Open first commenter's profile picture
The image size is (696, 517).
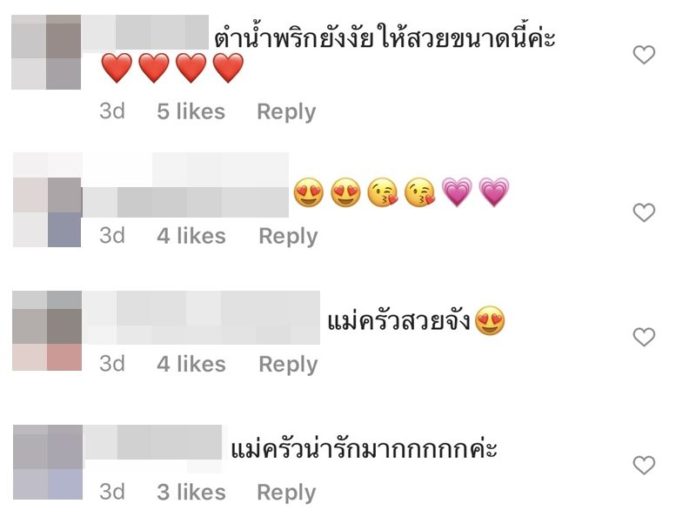point(46,52)
